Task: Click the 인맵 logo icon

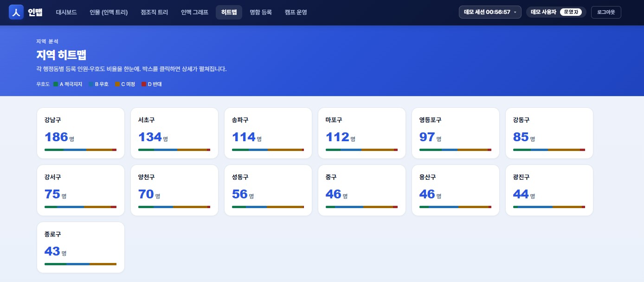Action: coord(16,12)
